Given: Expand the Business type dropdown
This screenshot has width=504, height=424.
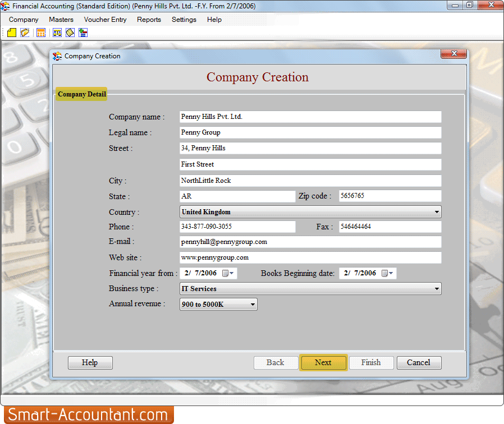Looking at the screenshot, I should click(x=437, y=288).
